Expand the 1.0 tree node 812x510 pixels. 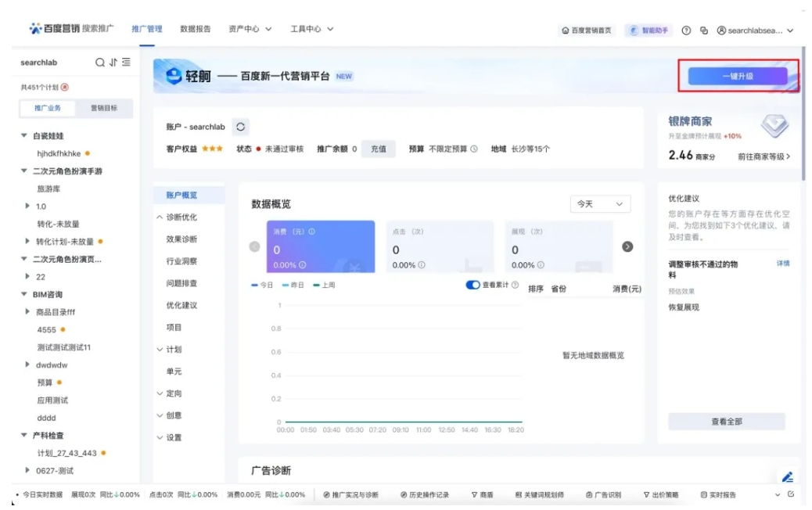[27, 206]
